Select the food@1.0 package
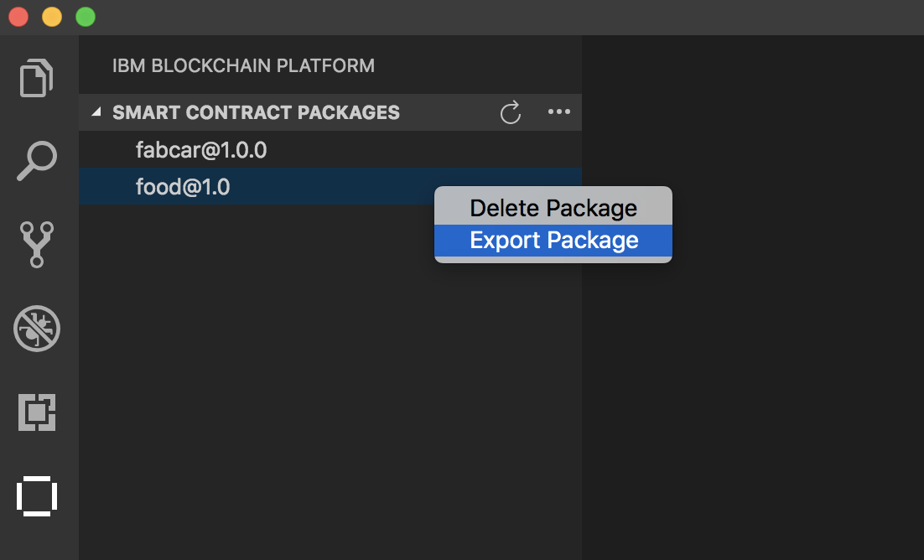The image size is (924, 560). (183, 187)
